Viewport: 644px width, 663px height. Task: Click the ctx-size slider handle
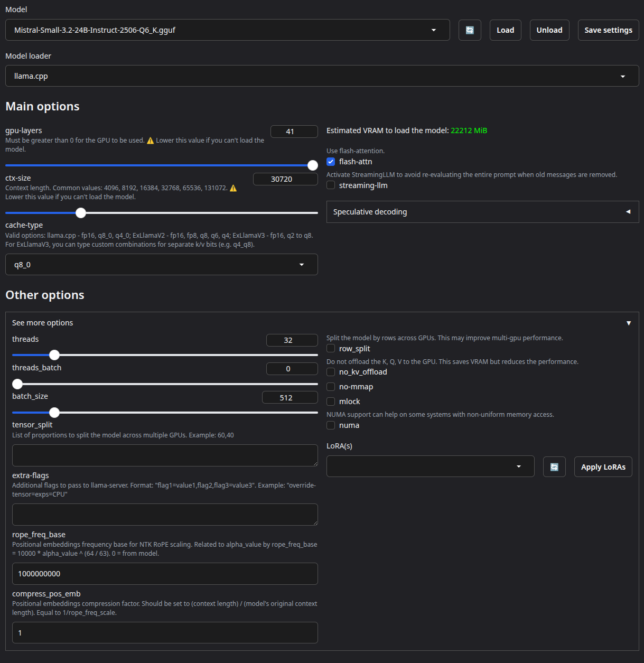click(81, 213)
